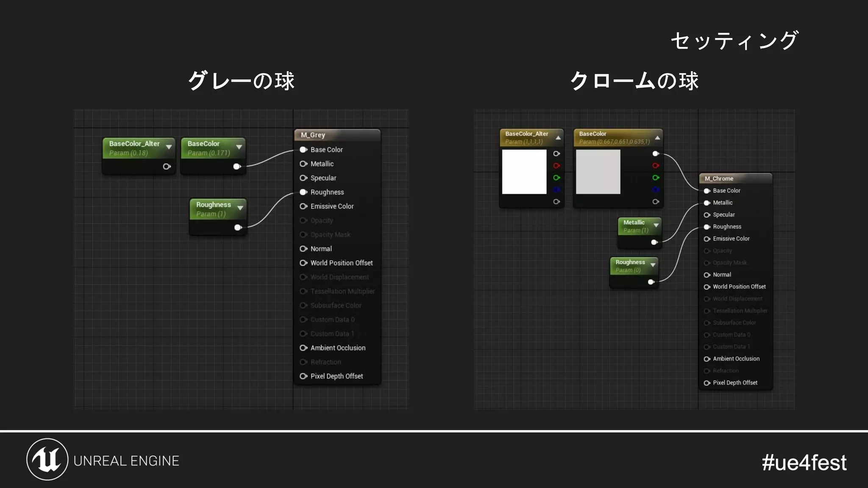Screen dimensions: 868x488
Task: Click Unreal Engine logo
Action: point(47,460)
